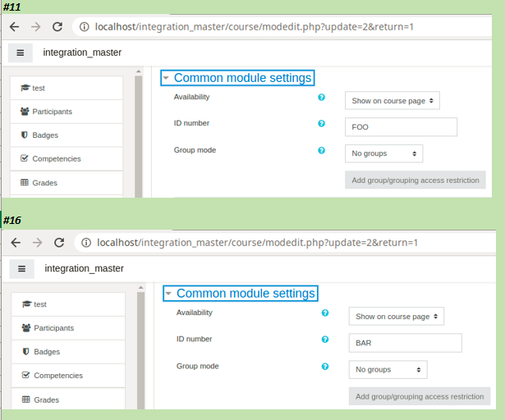Open Availability help icon in #11
This screenshot has height=420, width=505.
[x=321, y=97]
